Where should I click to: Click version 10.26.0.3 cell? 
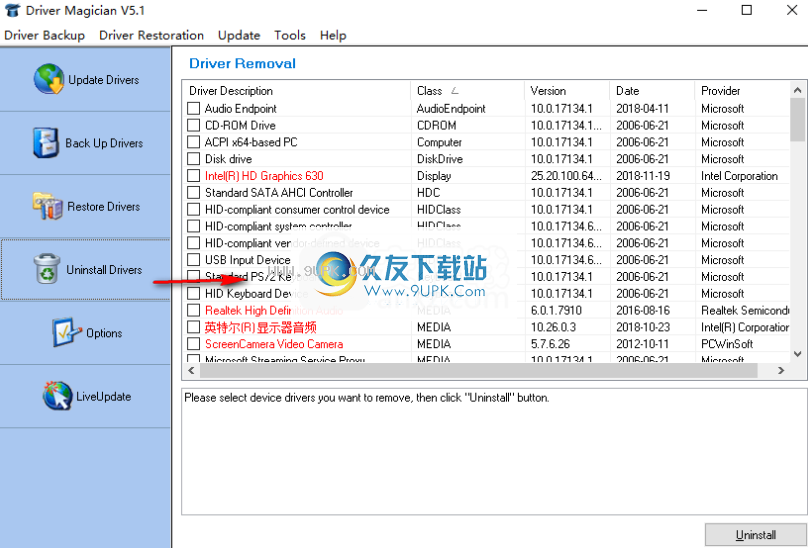[553, 327]
